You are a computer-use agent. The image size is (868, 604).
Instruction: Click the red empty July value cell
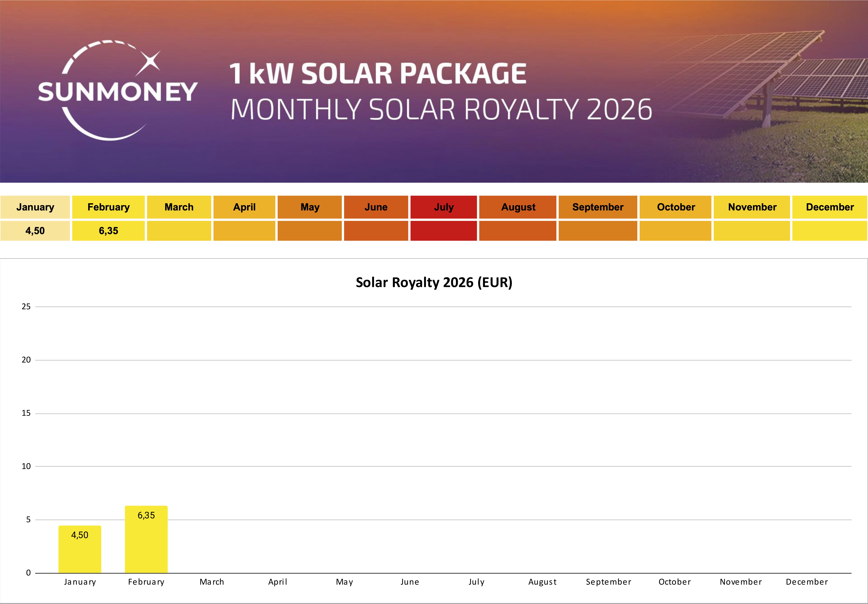point(443,231)
